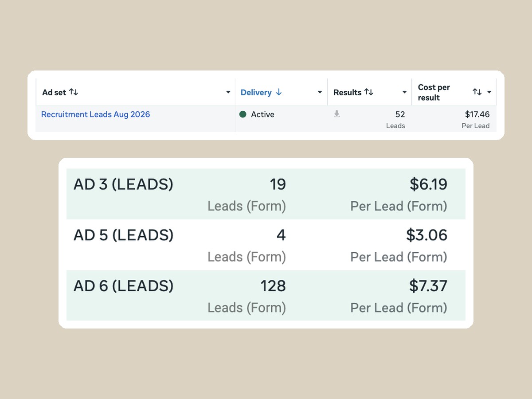
Task: Sort by the Ad set column arrows
Action: coord(74,92)
